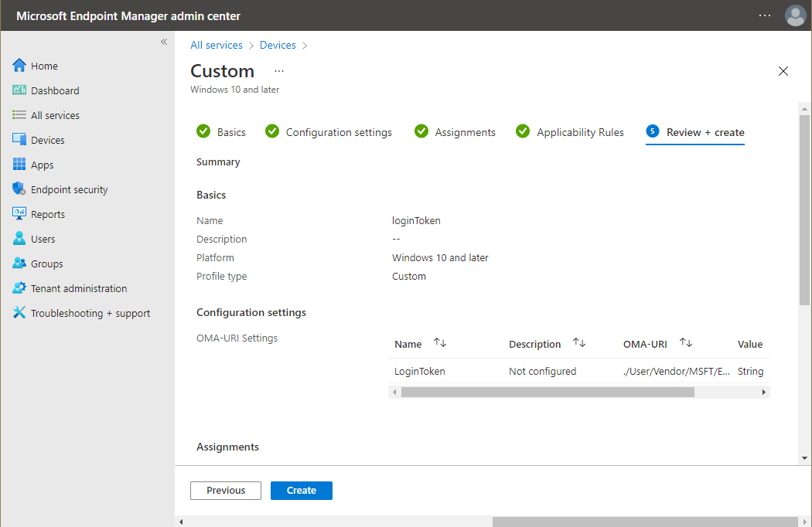The image size is (812, 527).
Task: Open the Home icon in sidebar
Action: (19, 65)
